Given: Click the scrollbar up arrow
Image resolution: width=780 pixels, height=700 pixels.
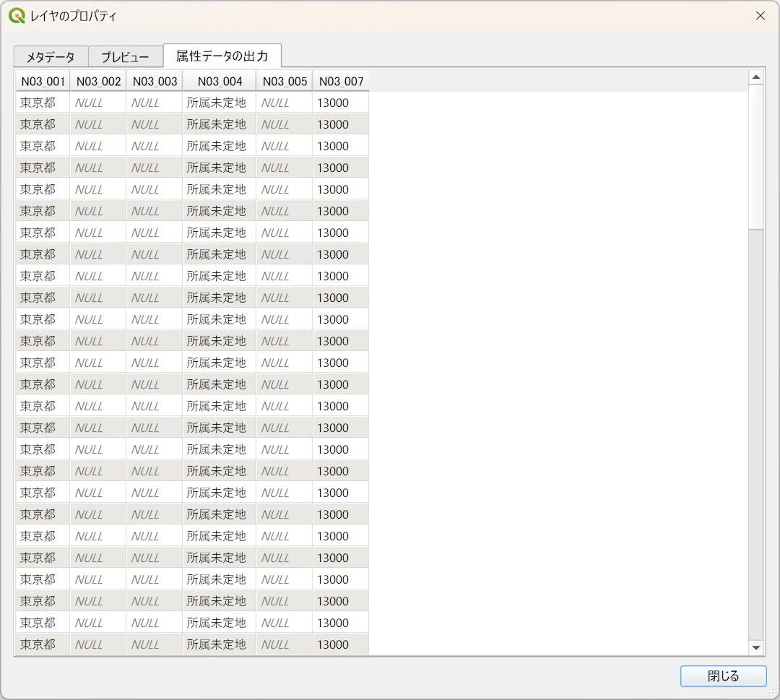Looking at the screenshot, I should click(756, 77).
